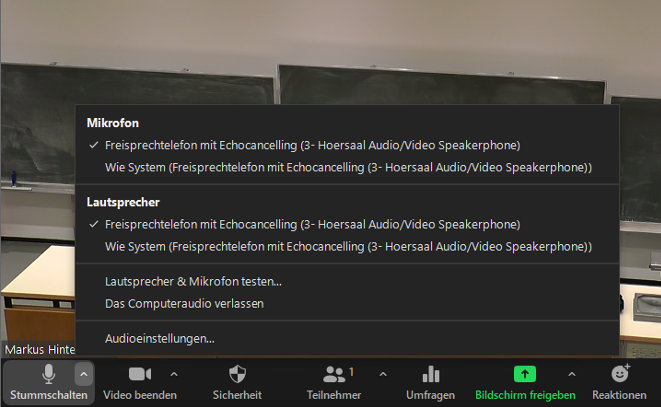Open the Sicherheit shield icon

pyautogui.click(x=237, y=374)
